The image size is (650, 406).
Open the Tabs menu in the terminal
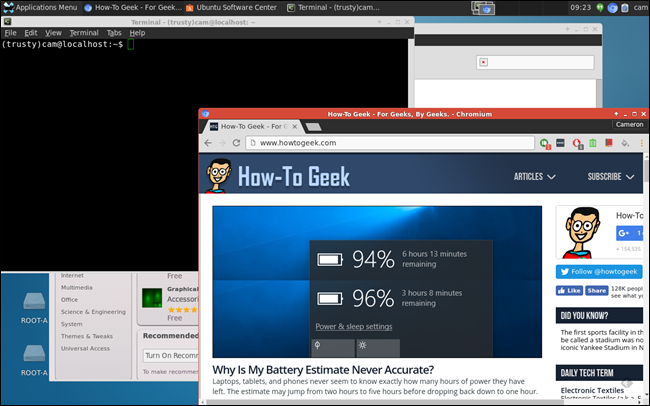pos(114,33)
